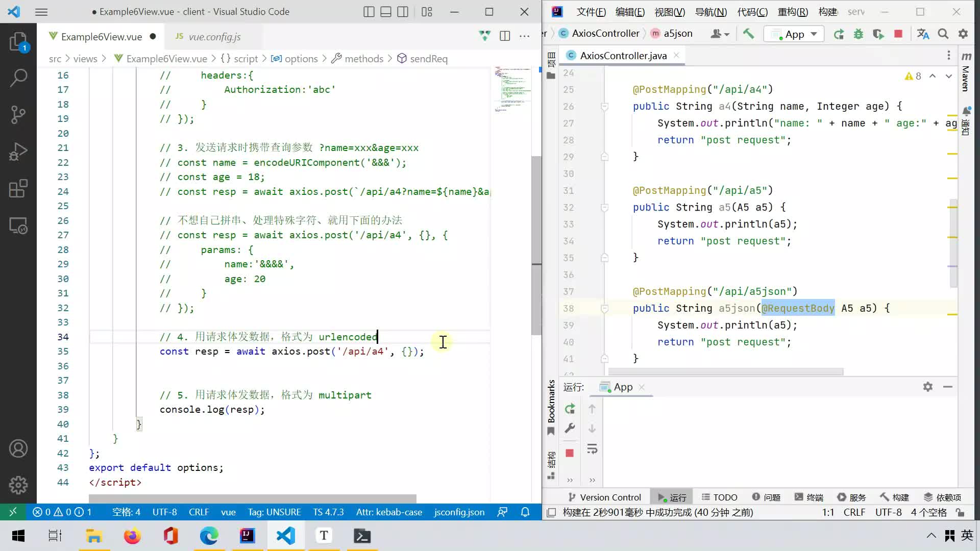980x551 pixels.
Task: Open IntelliJ Search Everywhere
Action: (943, 34)
